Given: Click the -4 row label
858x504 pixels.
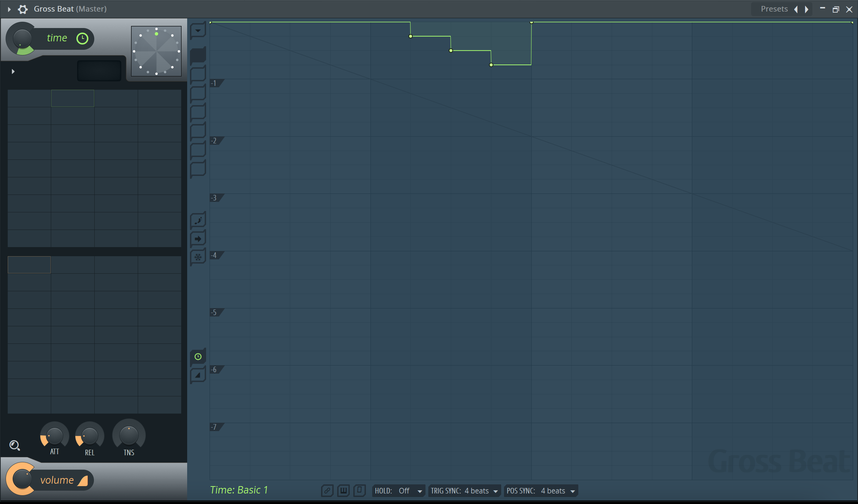Looking at the screenshot, I should click(214, 255).
